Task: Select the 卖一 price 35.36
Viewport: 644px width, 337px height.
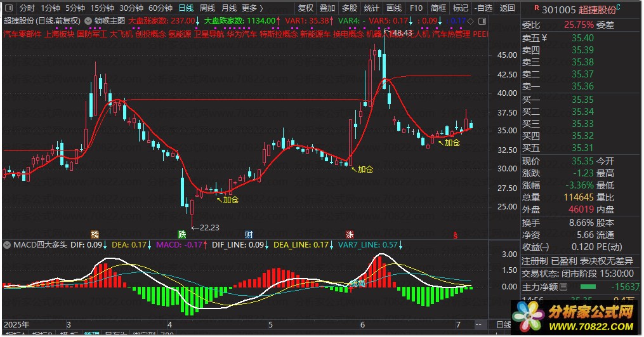Action: [x=582, y=86]
